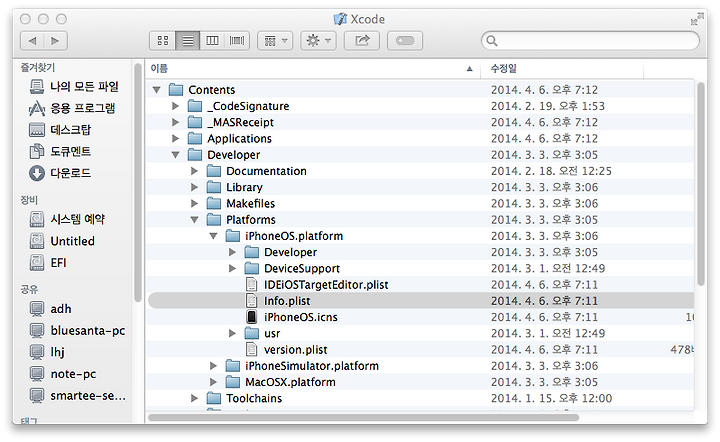Expand the Applications folder
Viewport: 720px width, 442px height.
(x=175, y=139)
